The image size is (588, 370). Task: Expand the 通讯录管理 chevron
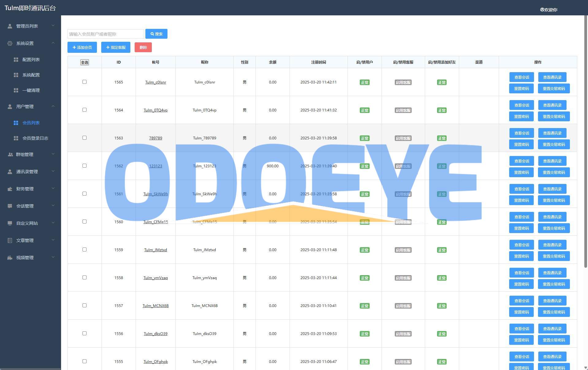tap(53, 171)
